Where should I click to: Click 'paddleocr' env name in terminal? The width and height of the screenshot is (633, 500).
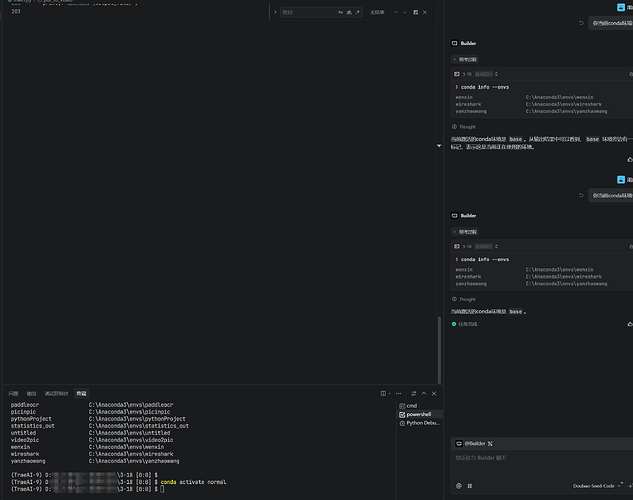[25, 405]
